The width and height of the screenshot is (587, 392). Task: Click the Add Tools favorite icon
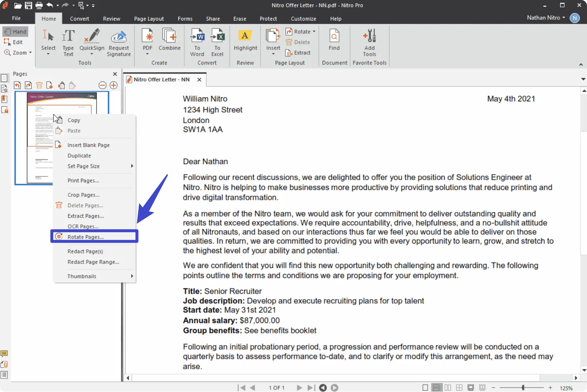370,41
